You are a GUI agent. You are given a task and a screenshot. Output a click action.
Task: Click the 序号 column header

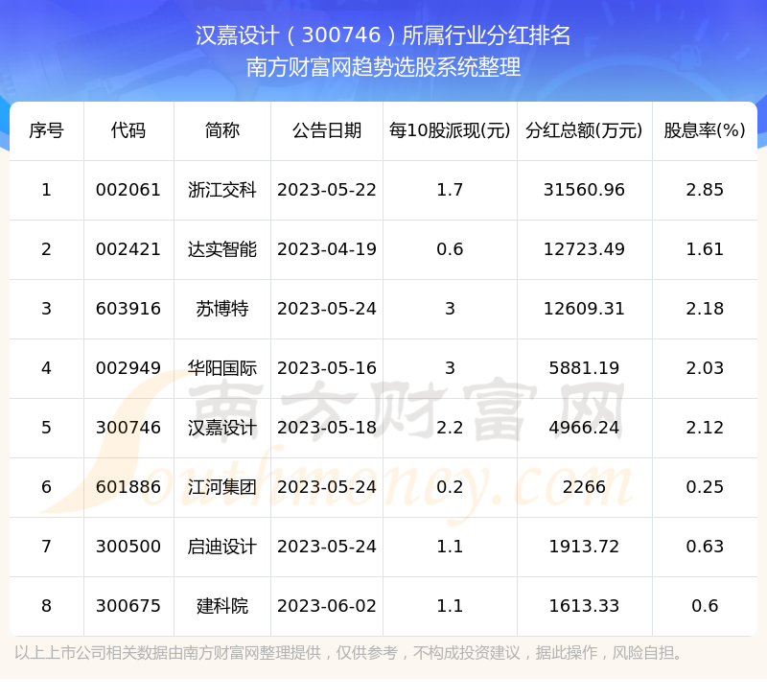click(x=46, y=130)
